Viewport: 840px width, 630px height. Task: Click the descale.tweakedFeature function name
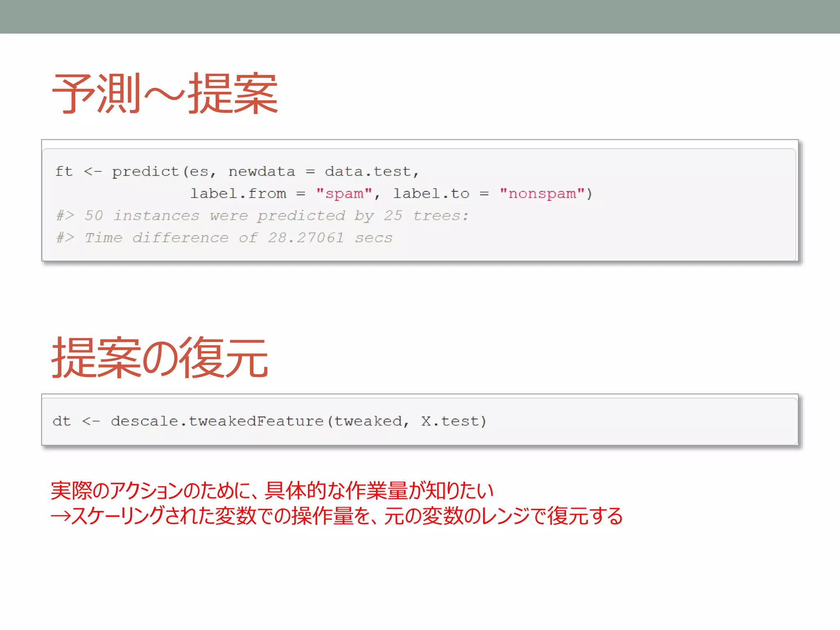pyautogui.click(x=217, y=421)
